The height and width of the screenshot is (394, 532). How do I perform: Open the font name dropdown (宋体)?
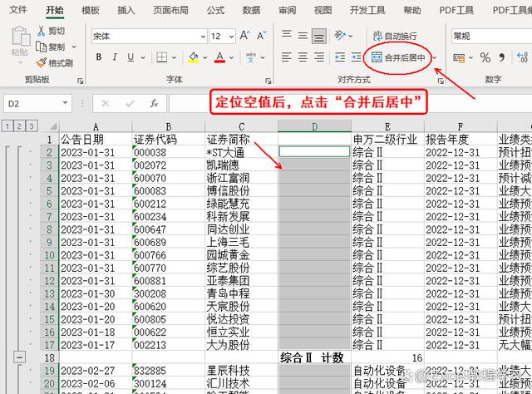pyautogui.click(x=203, y=37)
